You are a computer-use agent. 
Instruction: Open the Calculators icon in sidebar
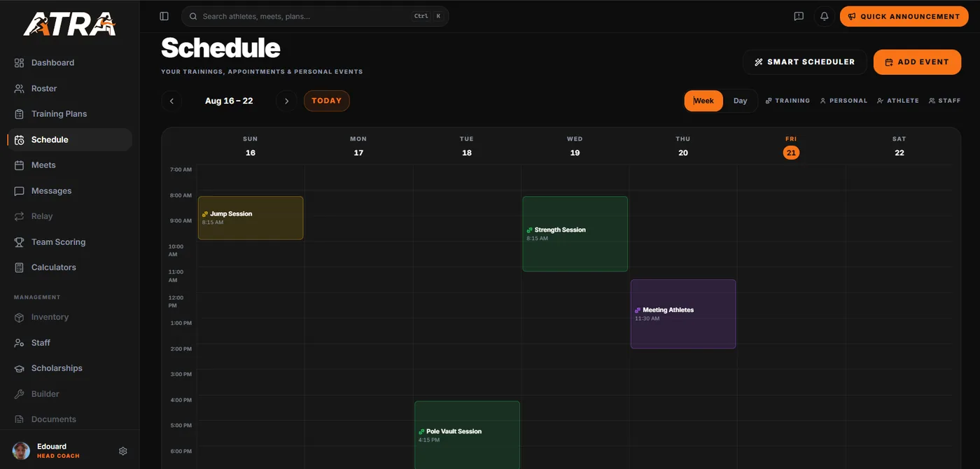pos(19,267)
